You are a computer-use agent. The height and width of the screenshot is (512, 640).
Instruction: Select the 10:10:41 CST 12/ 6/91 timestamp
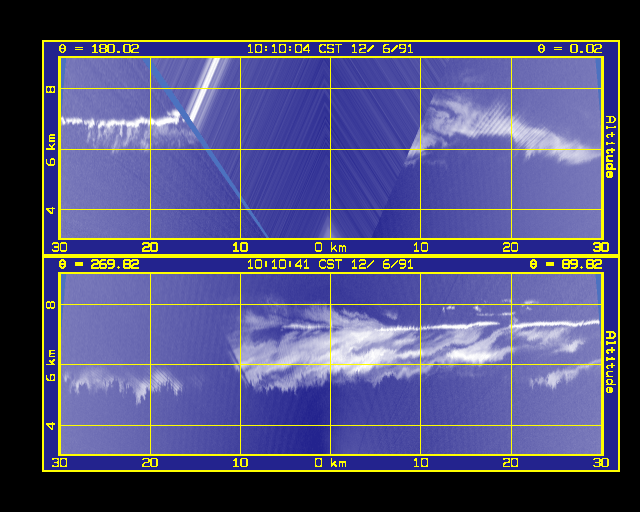pos(330,265)
